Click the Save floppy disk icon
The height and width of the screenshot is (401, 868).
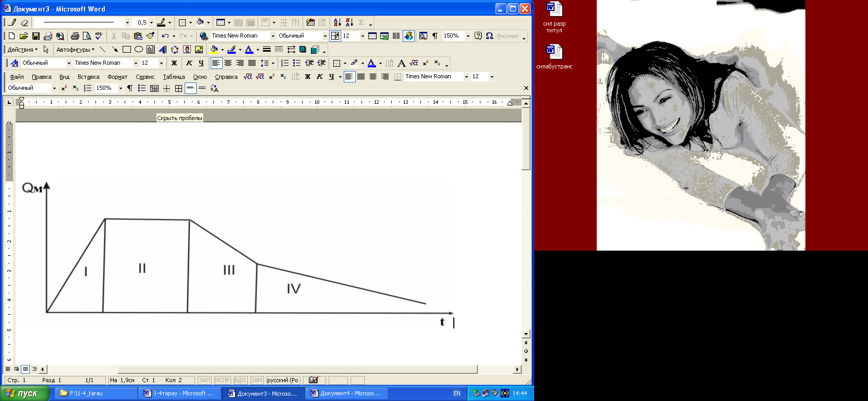36,36
